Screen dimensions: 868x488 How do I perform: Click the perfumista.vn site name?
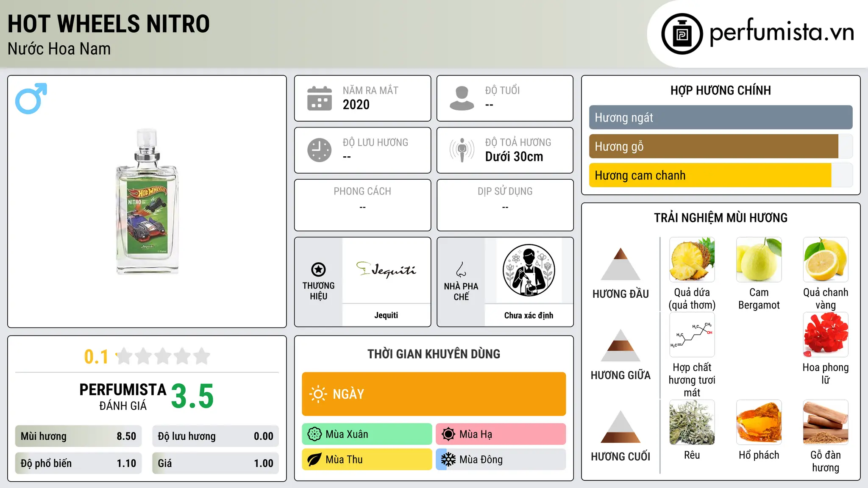click(782, 32)
